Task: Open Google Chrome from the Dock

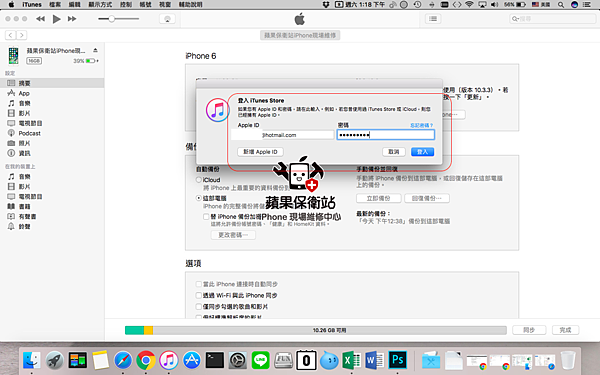Action: [x=146, y=360]
